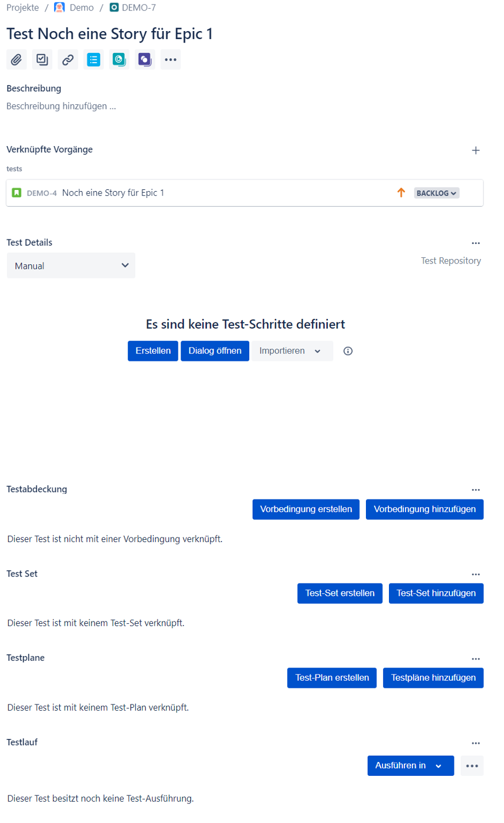This screenshot has height=823, width=504.
Task: Expand the Ausführen in dropdown
Action: 411,765
